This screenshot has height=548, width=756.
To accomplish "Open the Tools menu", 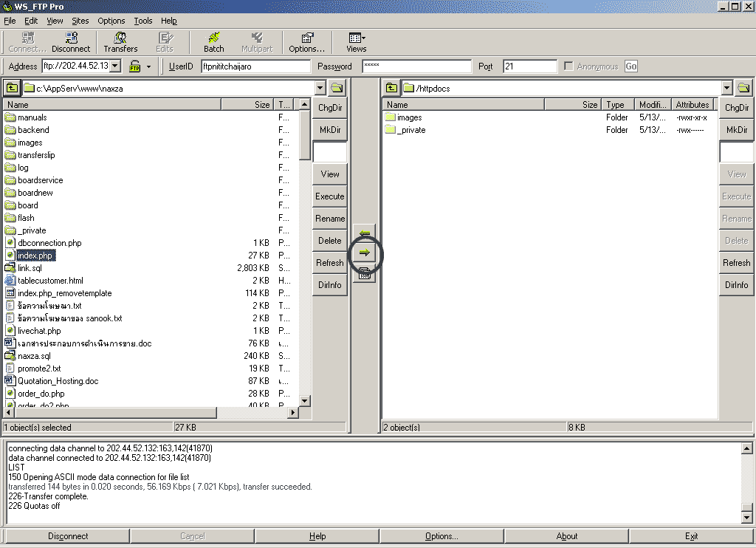I will click(142, 21).
